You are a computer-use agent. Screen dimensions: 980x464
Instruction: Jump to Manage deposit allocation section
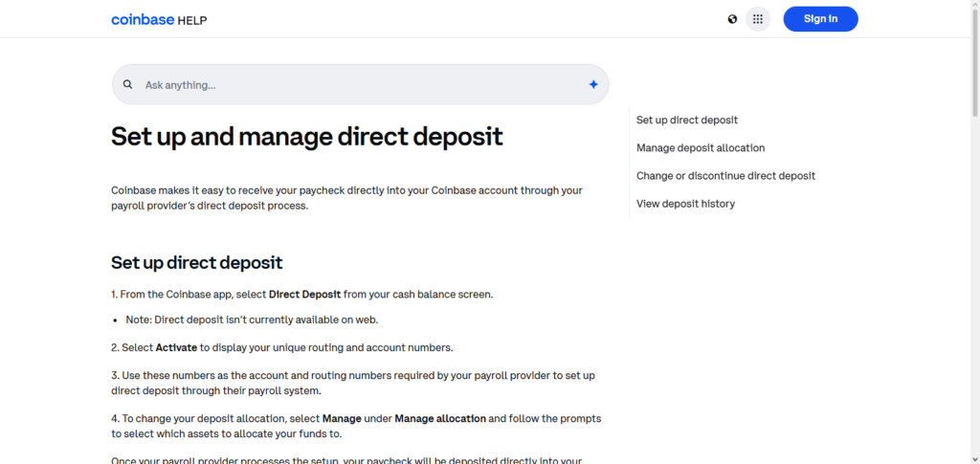tap(701, 148)
